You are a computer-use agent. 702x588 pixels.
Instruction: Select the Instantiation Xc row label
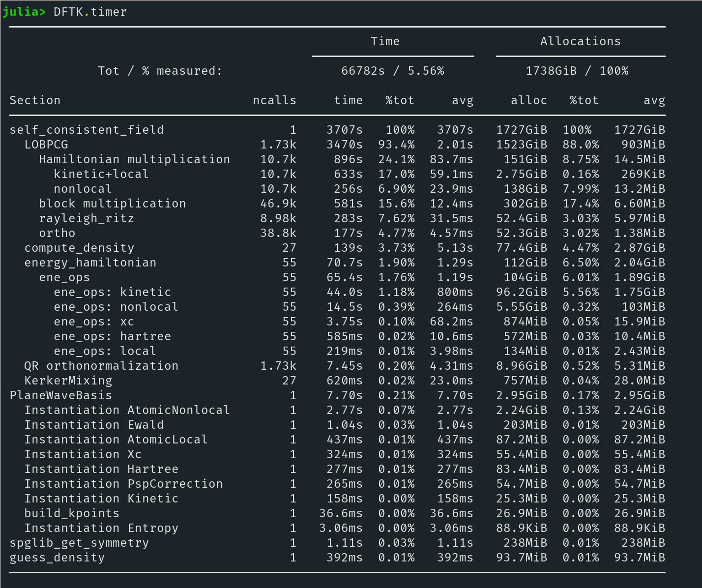tap(83, 454)
